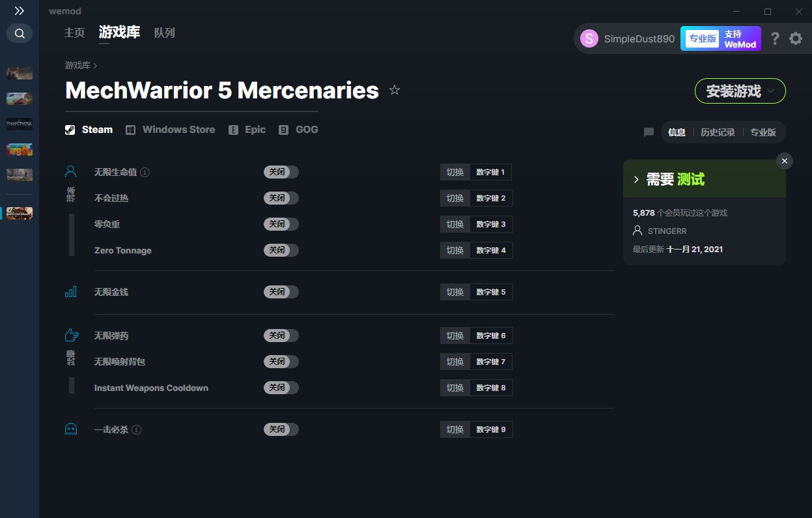Screen dimensions: 812x518
Task: Switch to the 游戏库 tab
Action: click(x=119, y=33)
